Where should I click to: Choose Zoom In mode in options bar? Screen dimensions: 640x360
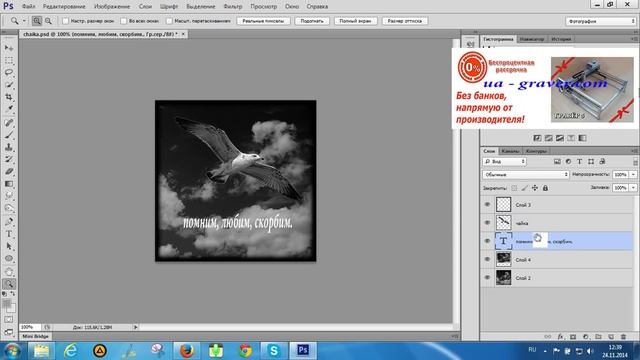pyautogui.click(x=37, y=21)
